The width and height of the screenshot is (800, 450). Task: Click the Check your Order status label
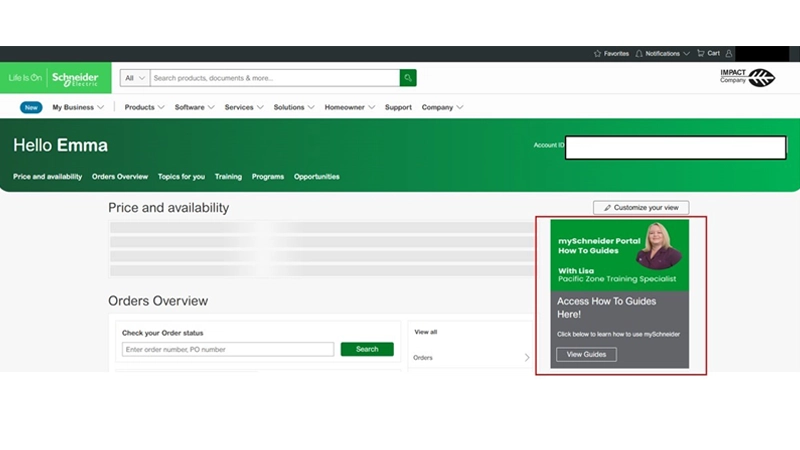[162, 333]
